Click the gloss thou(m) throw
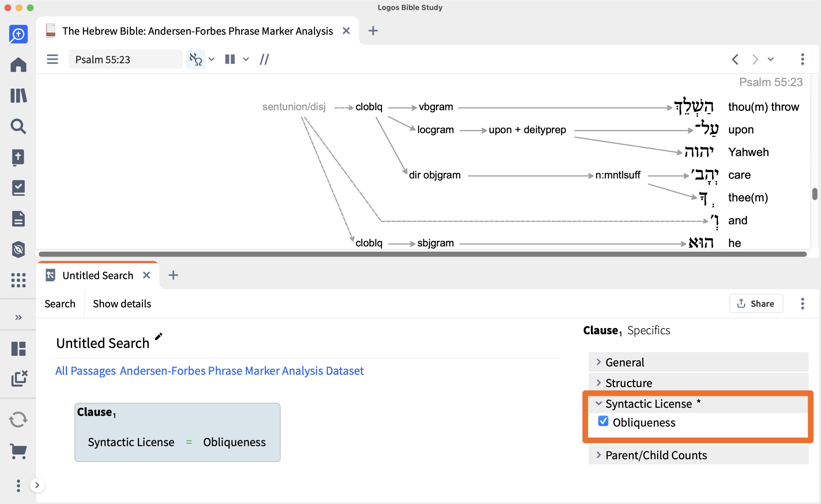This screenshot has width=821, height=504. tap(764, 107)
